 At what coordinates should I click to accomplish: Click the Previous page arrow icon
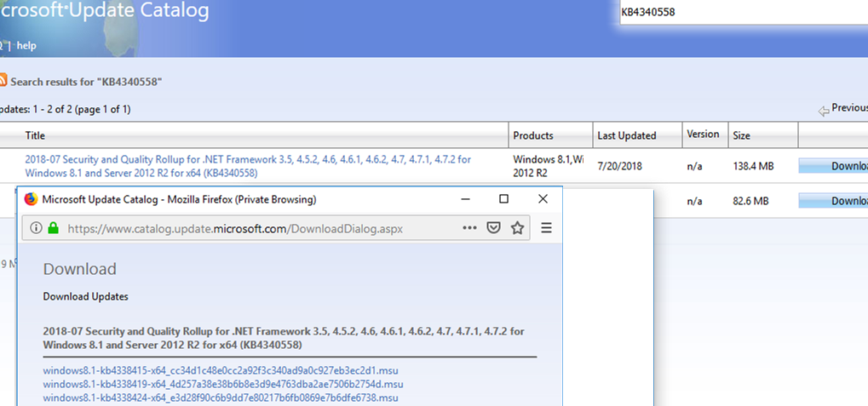pos(824,110)
